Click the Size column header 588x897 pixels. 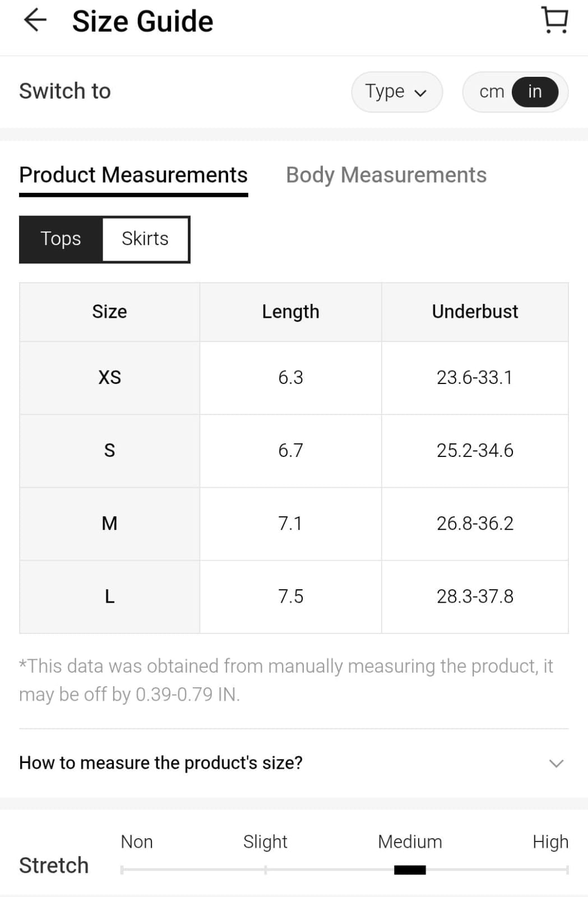coord(110,312)
